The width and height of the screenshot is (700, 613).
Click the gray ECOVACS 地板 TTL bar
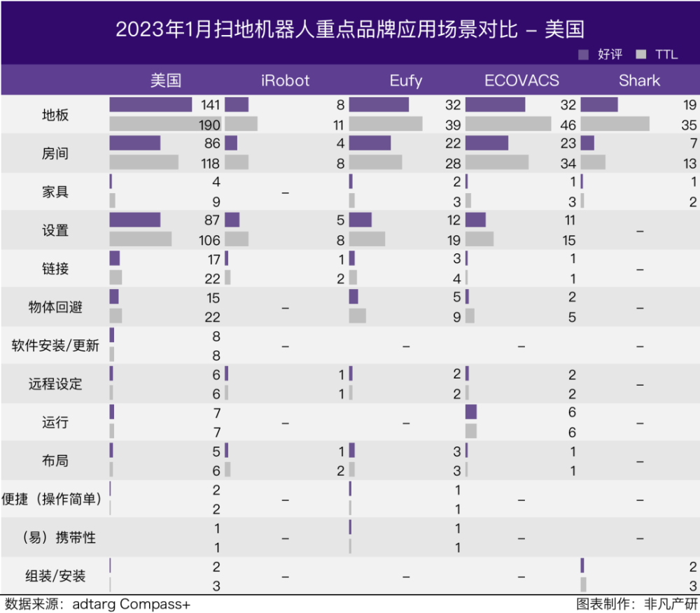[508, 124]
